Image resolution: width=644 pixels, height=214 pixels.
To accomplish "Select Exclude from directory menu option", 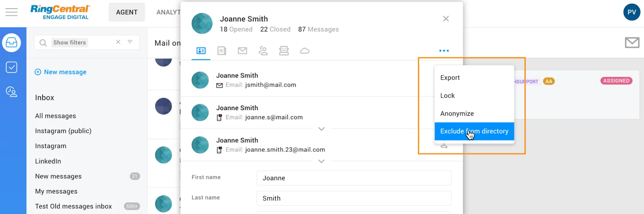I will [474, 131].
